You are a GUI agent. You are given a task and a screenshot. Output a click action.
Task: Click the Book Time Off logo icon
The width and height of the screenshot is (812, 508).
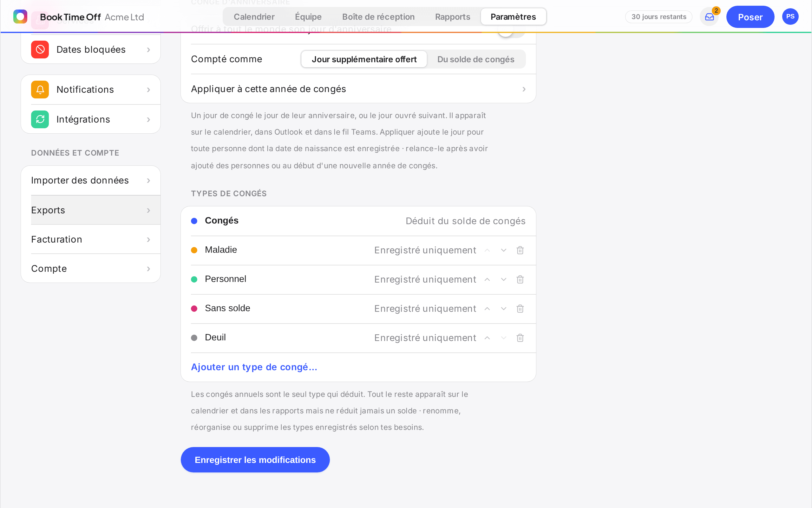[x=20, y=17]
